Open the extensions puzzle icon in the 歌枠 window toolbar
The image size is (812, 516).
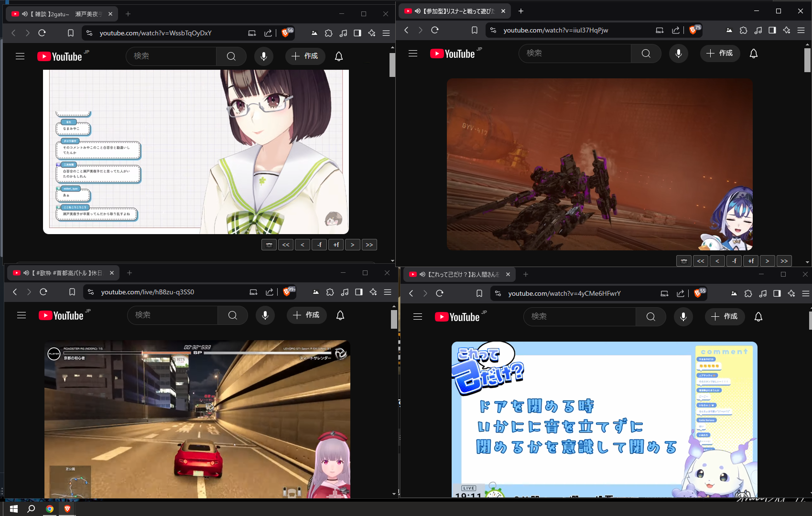pyautogui.click(x=330, y=292)
